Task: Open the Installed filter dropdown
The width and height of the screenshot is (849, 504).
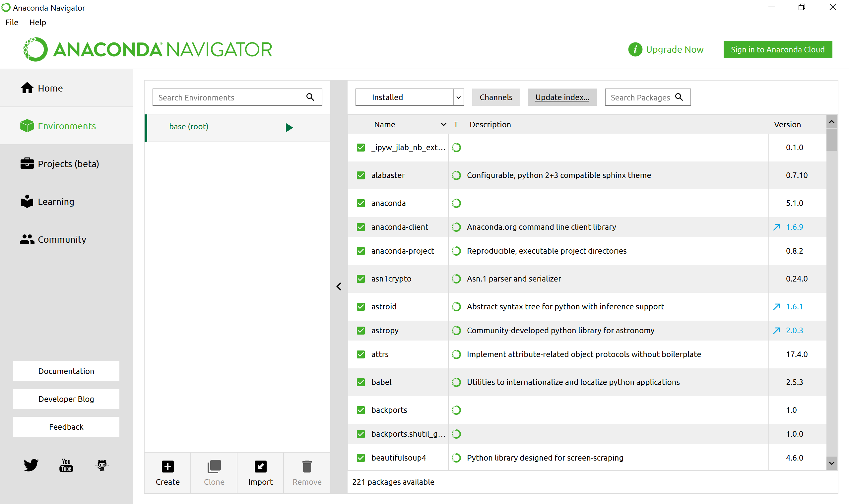Action: coord(458,97)
